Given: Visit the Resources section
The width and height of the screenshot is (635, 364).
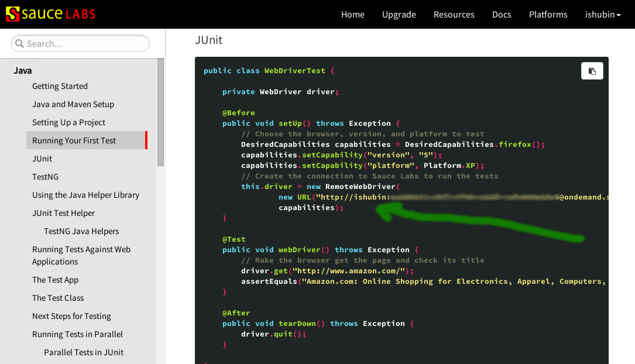Looking at the screenshot, I should tap(454, 14).
